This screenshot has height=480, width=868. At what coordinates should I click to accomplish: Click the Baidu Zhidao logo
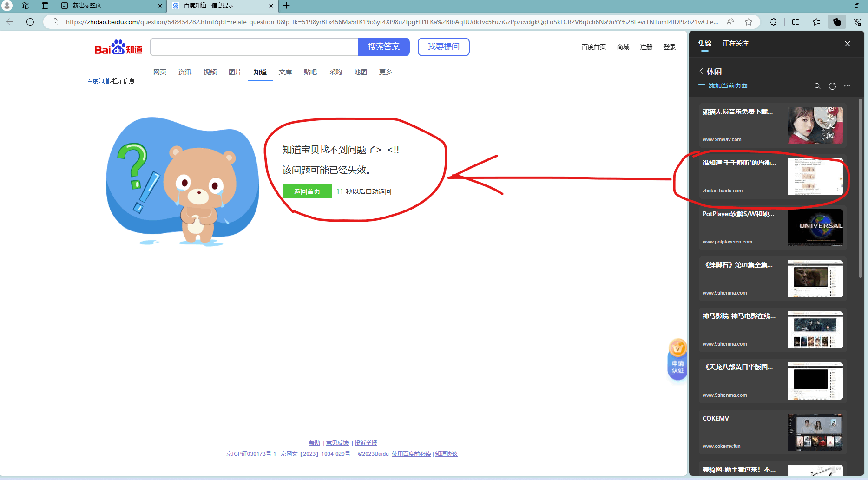[x=118, y=47]
